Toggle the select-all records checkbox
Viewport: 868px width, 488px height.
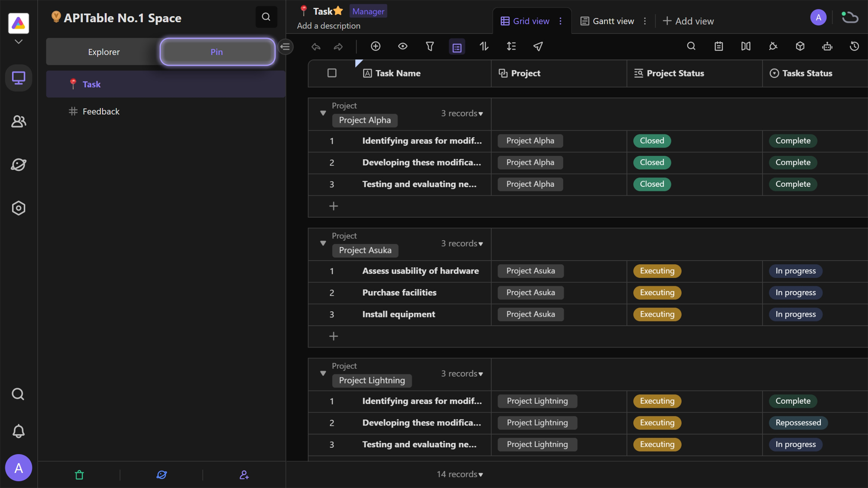(332, 73)
